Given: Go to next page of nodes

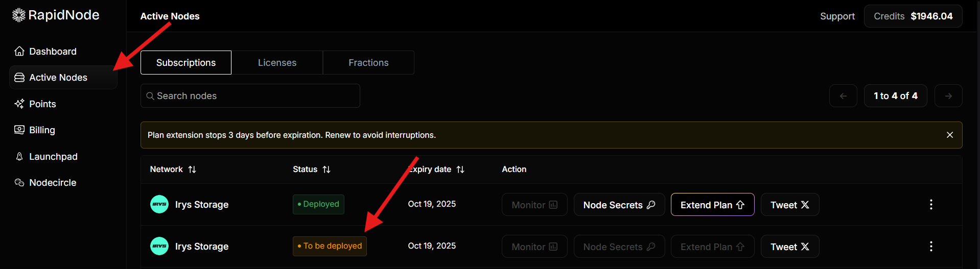Looking at the screenshot, I should click(948, 96).
